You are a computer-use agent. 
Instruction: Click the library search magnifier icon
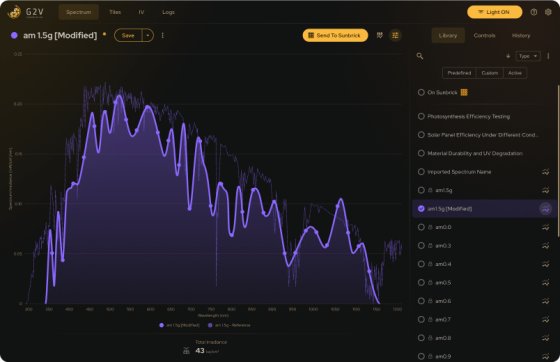pos(420,56)
